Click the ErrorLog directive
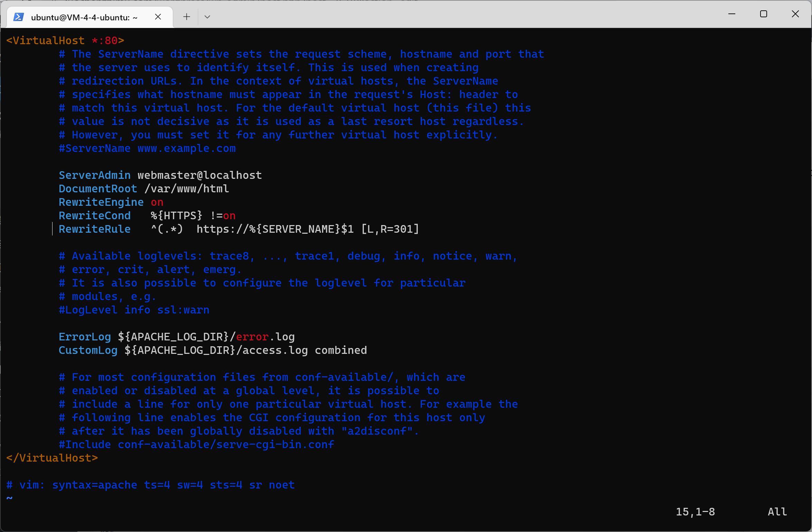The image size is (812, 532). [85, 337]
